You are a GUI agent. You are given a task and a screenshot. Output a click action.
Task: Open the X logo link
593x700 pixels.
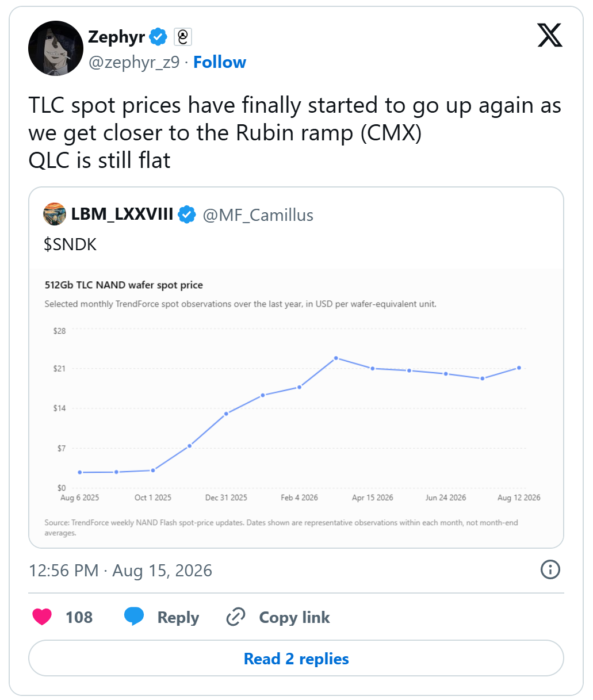point(549,36)
